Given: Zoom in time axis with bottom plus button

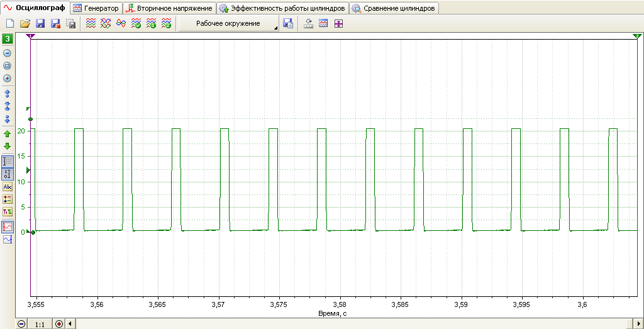Looking at the screenshot, I should 59,324.
